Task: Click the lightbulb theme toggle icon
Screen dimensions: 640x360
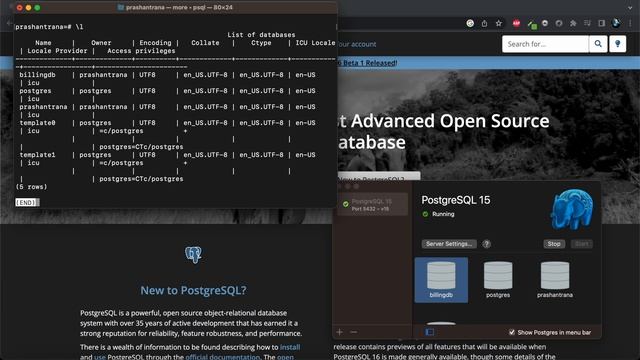Action: point(618,44)
